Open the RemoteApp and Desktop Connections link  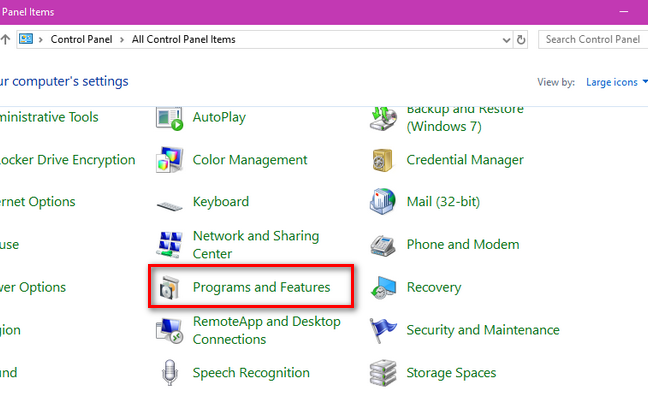tap(267, 330)
